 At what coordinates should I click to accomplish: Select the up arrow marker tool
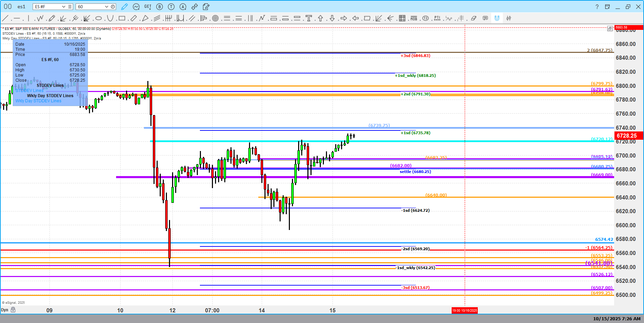click(320, 19)
